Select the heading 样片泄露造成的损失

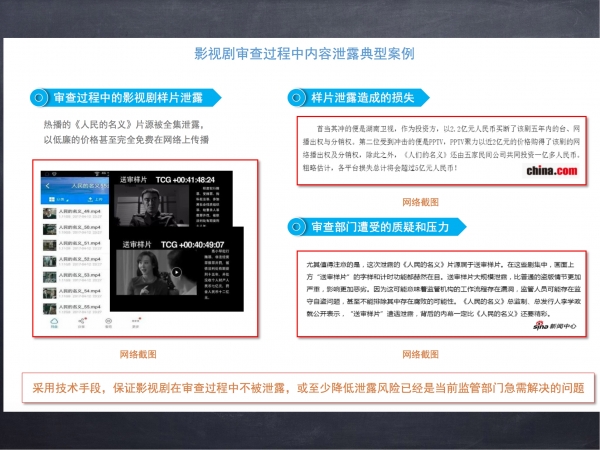[363, 98]
